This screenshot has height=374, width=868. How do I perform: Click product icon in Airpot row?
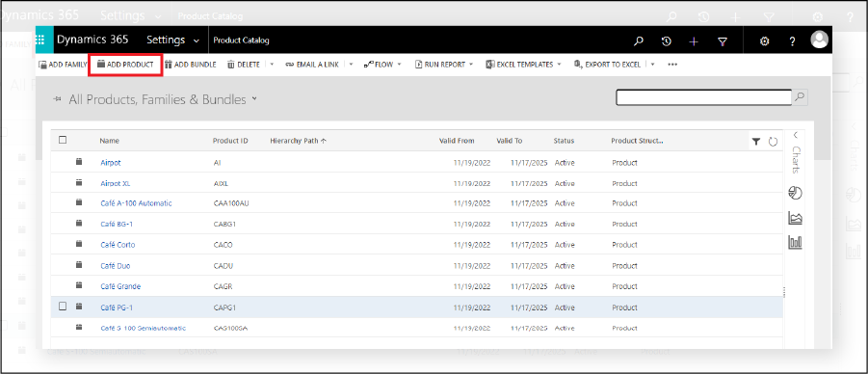point(79,162)
